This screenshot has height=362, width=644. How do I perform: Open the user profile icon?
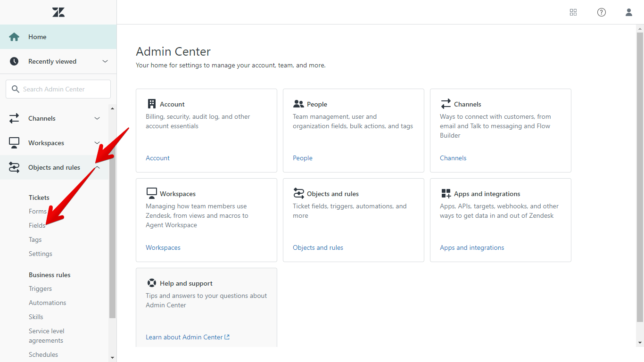coord(629,12)
